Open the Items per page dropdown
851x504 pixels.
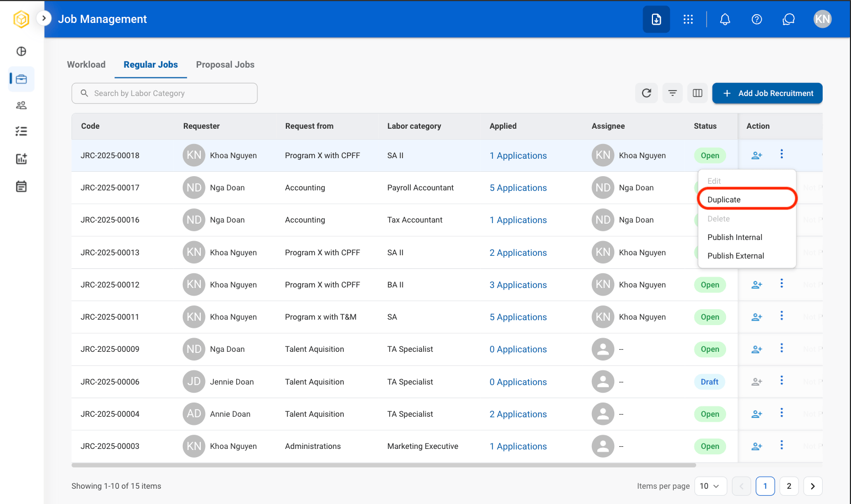tap(710, 486)
